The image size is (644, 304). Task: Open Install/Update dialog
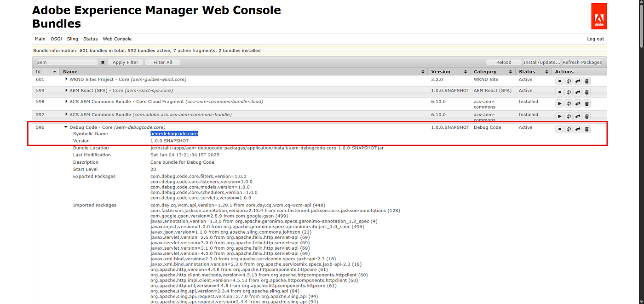point(542,62)
